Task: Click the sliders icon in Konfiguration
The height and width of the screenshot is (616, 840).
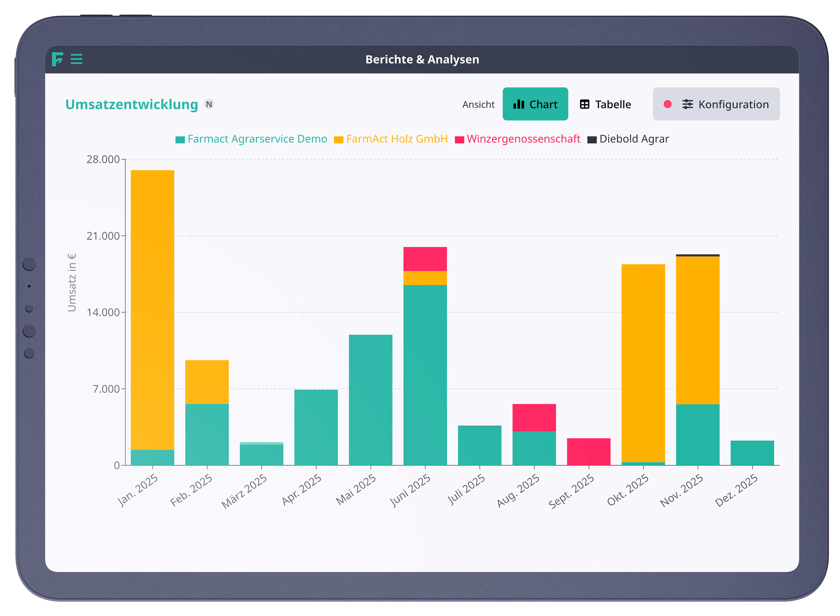Action: tap(687, 104)
